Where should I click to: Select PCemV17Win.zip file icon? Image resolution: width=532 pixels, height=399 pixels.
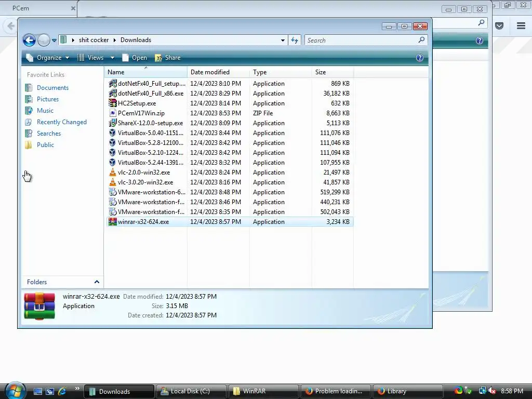(113, 113)
